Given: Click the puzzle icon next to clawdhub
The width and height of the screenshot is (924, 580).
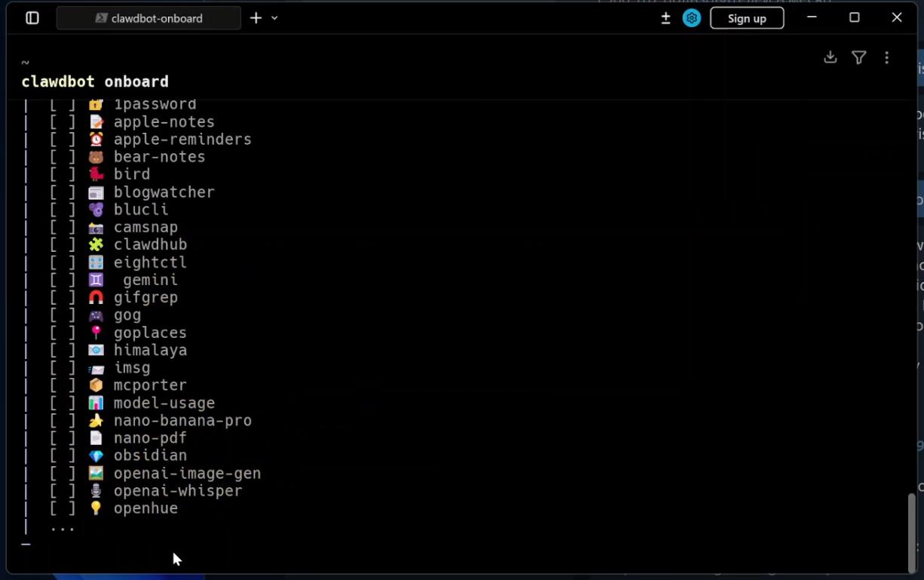Looking at the screenshot, I should point(96,244).
